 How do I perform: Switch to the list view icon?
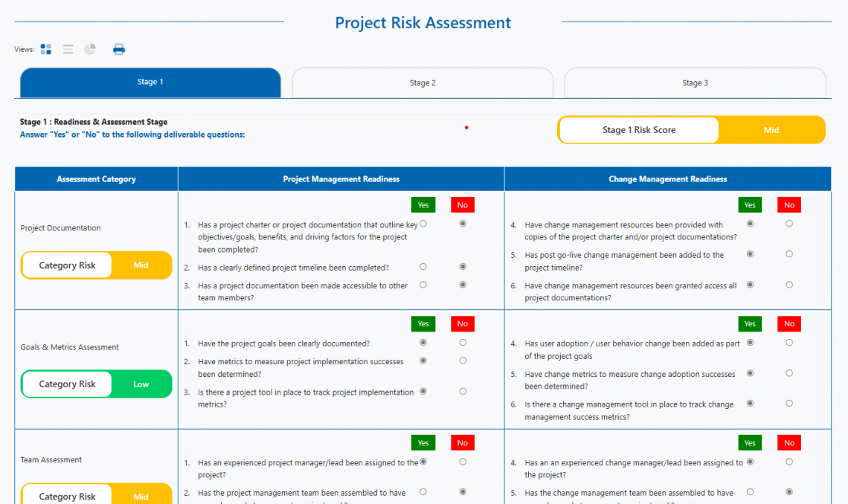68,49
